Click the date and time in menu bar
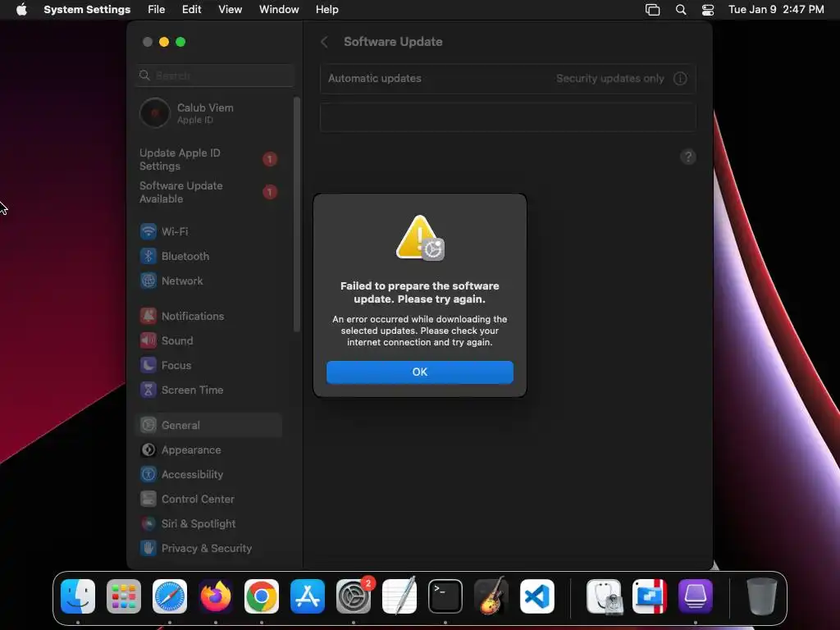This screenshot has width=840, height=630. tap(776, 10)
